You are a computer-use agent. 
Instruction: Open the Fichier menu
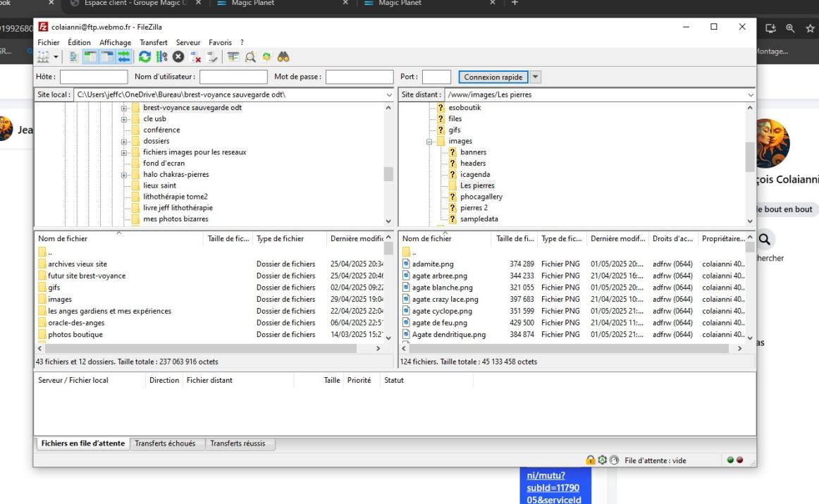point(49,42)
